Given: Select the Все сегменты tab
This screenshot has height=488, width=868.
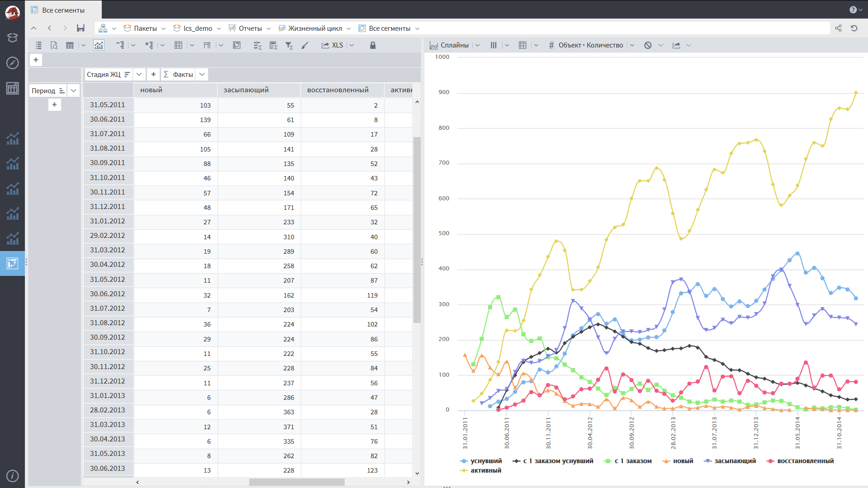Looking at the screenshot, I should coord(63,10).
